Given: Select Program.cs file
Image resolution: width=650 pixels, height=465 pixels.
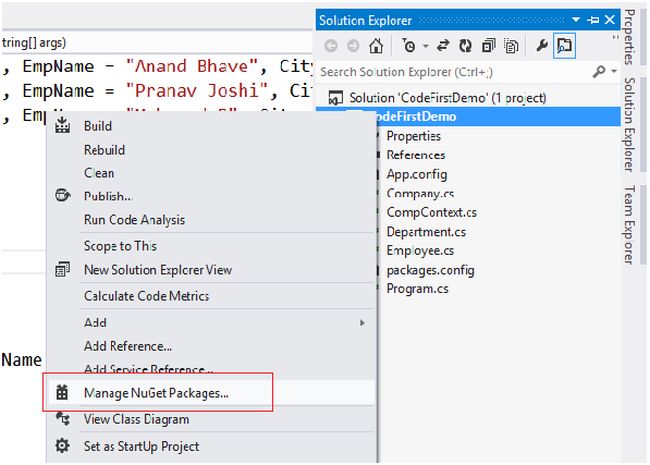Looking at the screenshot, I should tap(417, 288).
